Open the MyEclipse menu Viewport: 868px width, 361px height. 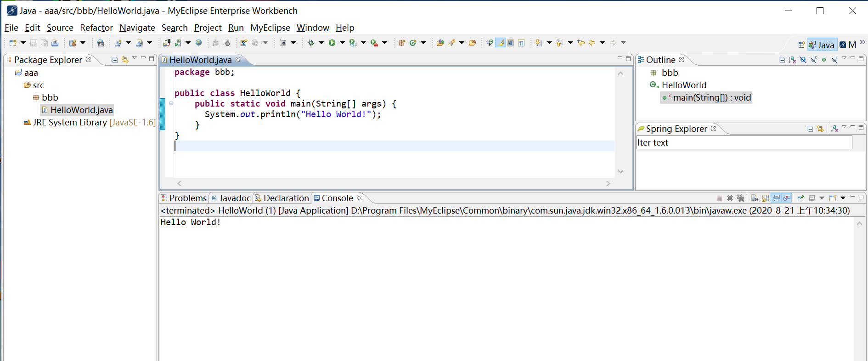point(270,28)
